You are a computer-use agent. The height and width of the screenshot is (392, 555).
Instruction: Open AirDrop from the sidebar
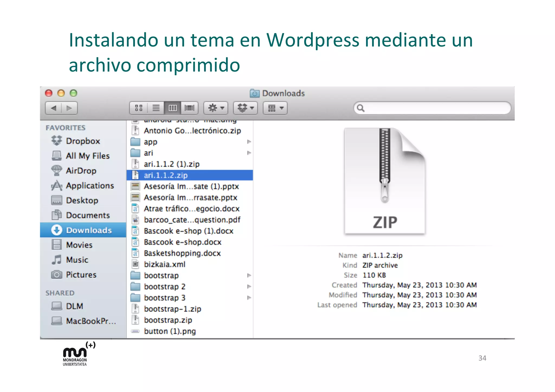tap(83, 171)
